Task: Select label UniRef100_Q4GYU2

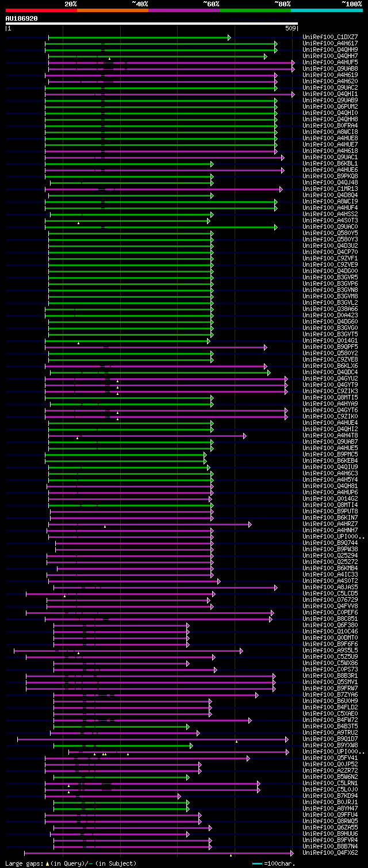Action: coord(330,379)
